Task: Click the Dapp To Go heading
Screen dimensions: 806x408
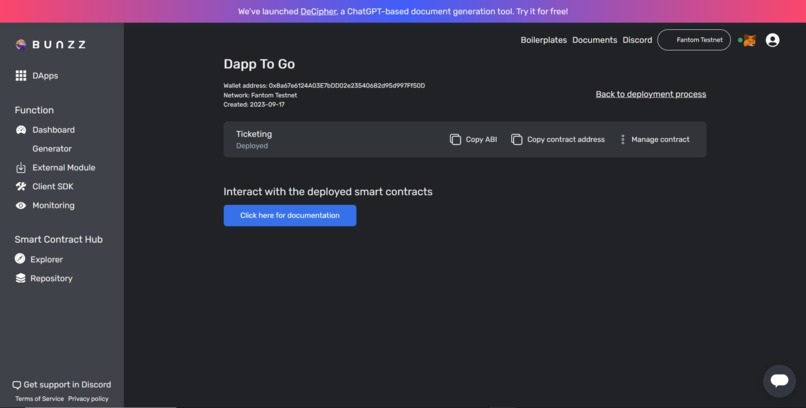Action: [259, 64]
